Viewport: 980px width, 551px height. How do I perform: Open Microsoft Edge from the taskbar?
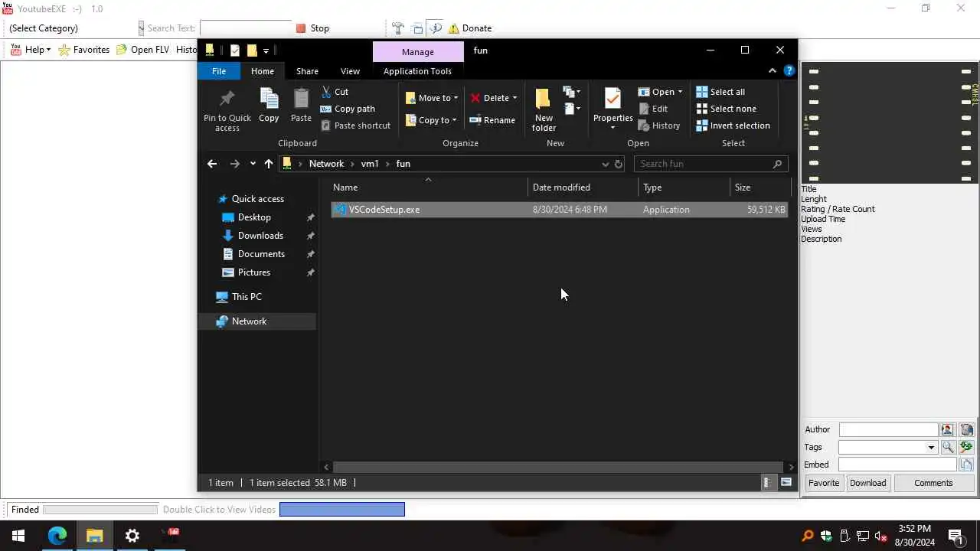coord(57,536)
